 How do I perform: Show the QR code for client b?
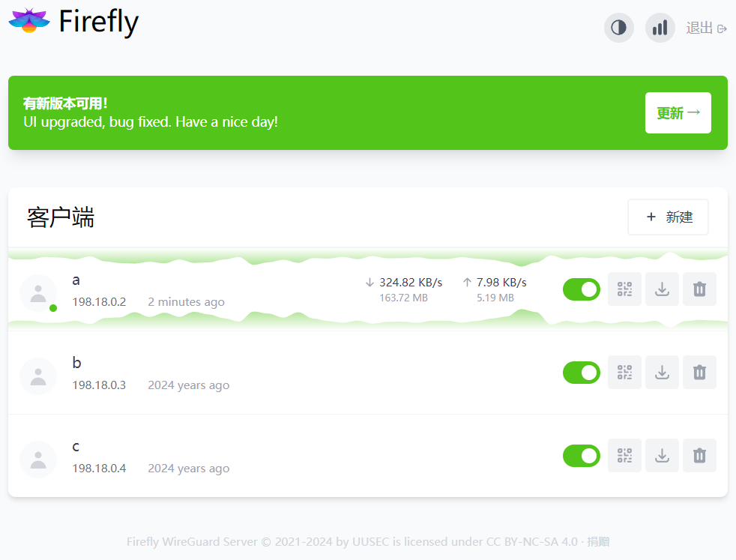[x=624, y=372]
